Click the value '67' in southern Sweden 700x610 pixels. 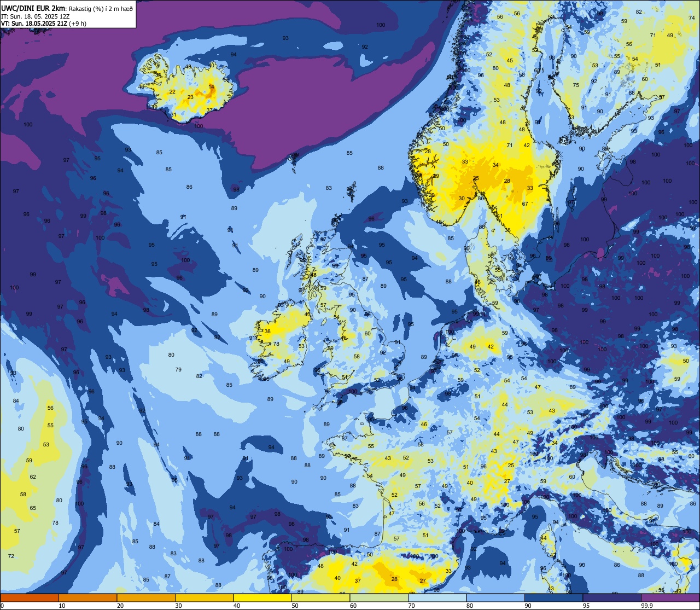point(525,204)
